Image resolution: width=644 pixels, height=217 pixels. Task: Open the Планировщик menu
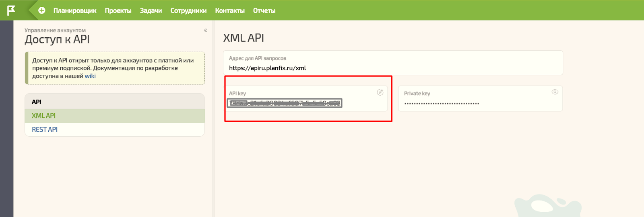tap(75, 11)
